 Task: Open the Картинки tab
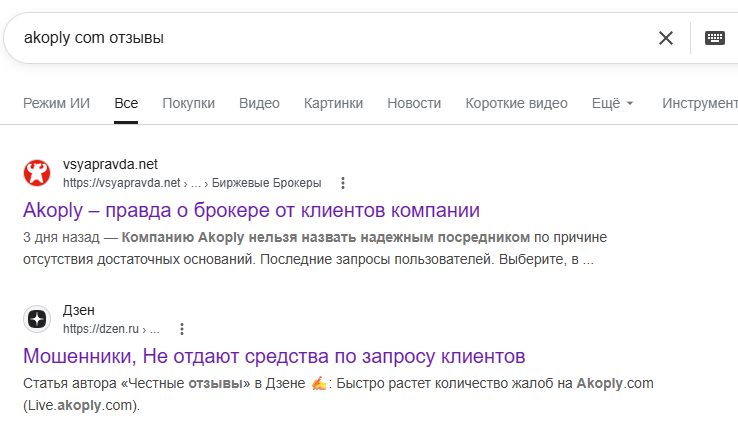(x=333, y=103)
